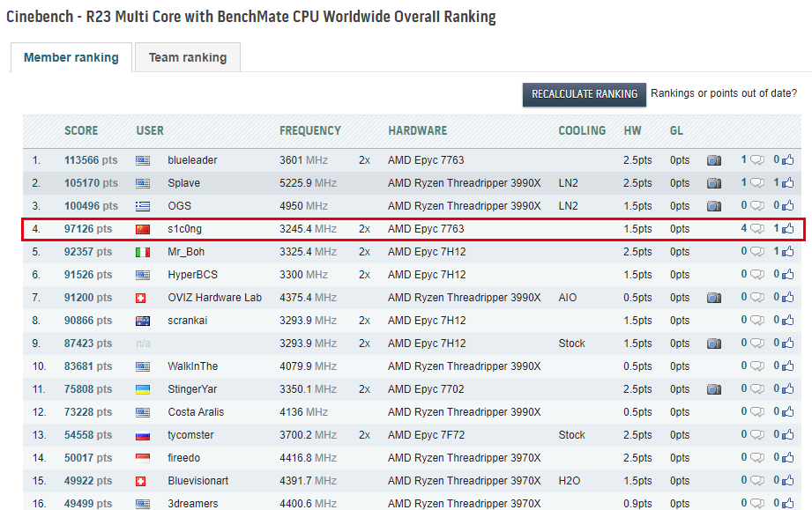
Task: Open comment bubble in tycomster's row
Action: pyautogui.click(x=757, y=435)
